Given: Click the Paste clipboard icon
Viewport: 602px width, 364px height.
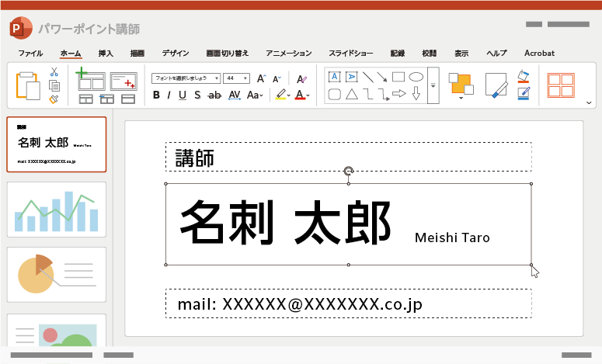Looking at the screenshot, I should pyautogui.click(x=28, y=85).
